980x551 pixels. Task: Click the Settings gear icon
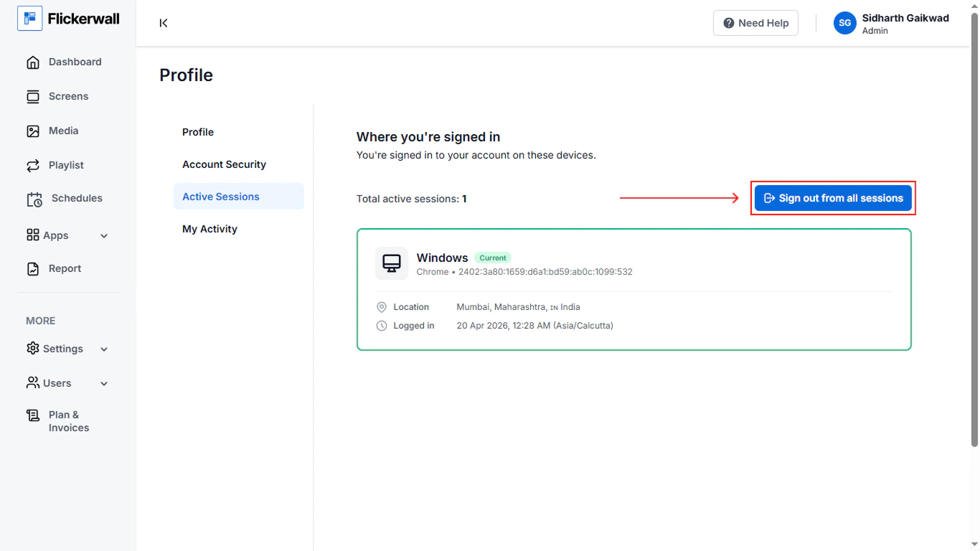[x=33, y=349]
